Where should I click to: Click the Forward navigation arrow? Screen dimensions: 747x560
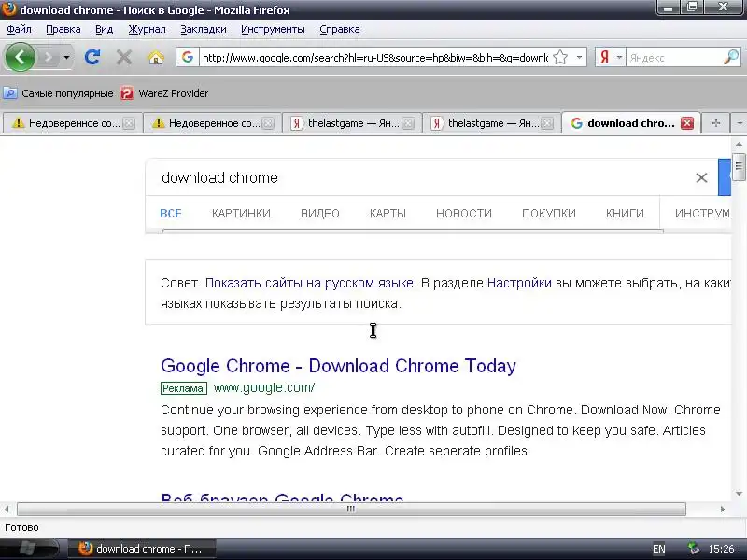click(x=49, y=58)
